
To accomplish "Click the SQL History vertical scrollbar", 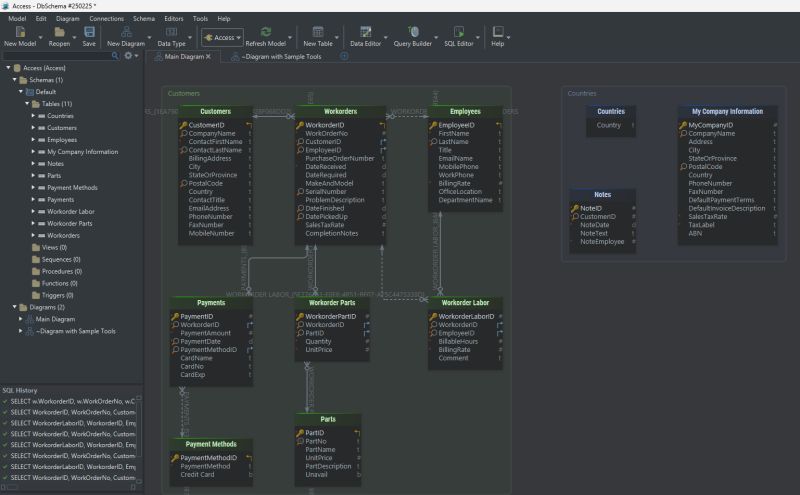I will pyautogui.click(x=139, y=439).
